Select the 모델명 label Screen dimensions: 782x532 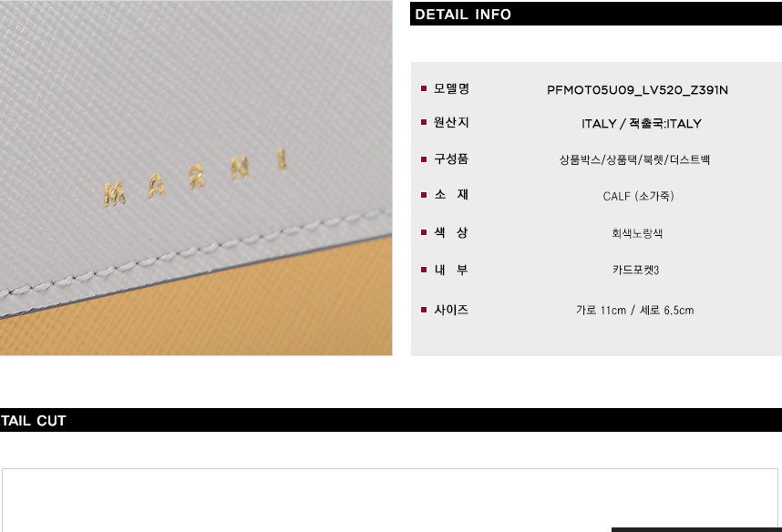451,88
